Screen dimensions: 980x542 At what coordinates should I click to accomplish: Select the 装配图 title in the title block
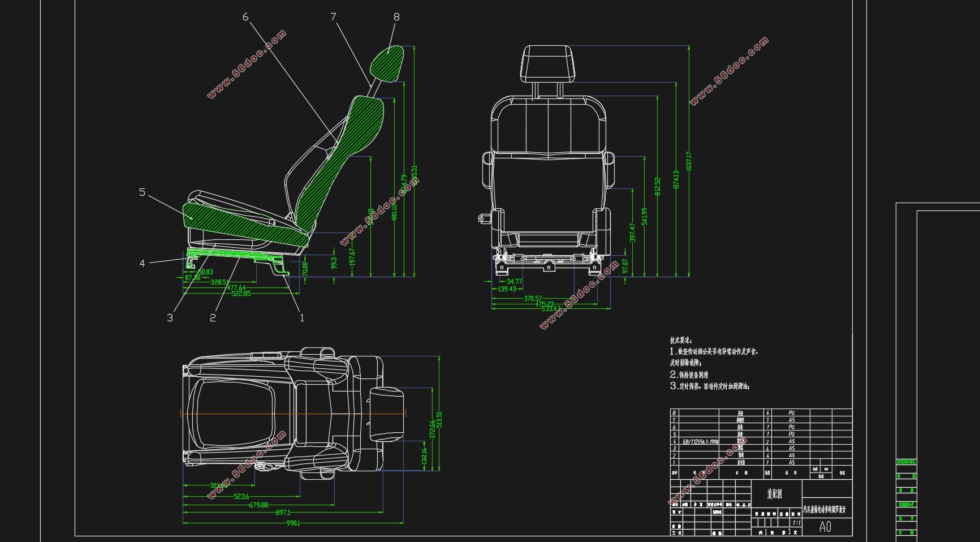point(774,494)
